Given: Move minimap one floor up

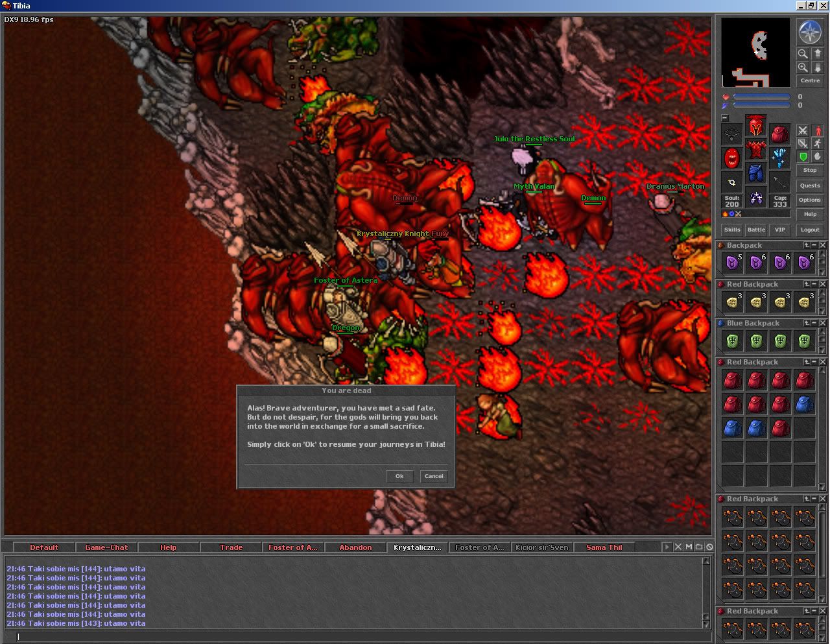Looking at the screenshot, I should coord(817,54).
